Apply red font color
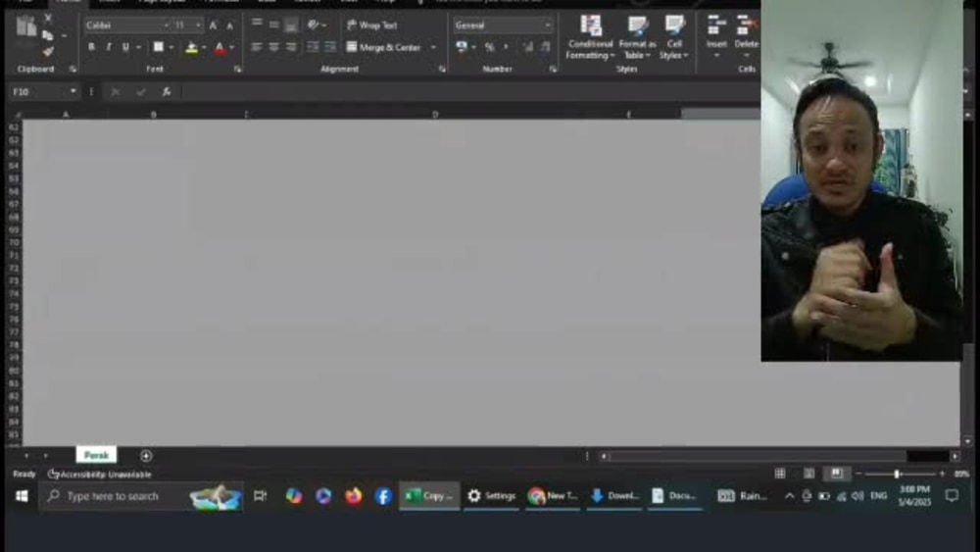The width and height of the screenshot is (980, 552). (220, 47)
